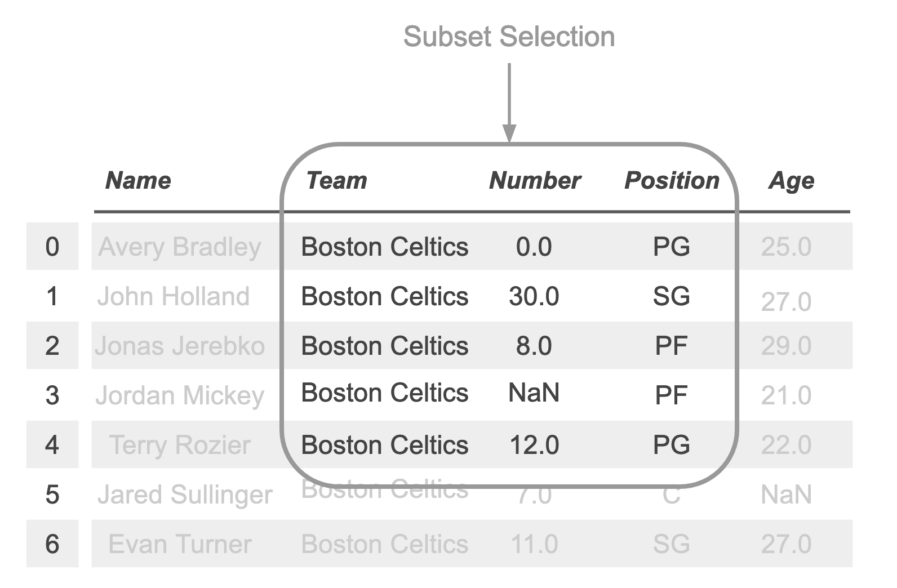
Task: Select the 30.0 Number cell
Action: tap(534, 296)
